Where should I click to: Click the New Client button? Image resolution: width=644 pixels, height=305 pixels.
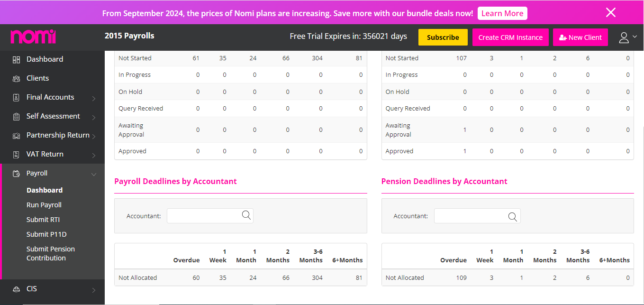581,37
